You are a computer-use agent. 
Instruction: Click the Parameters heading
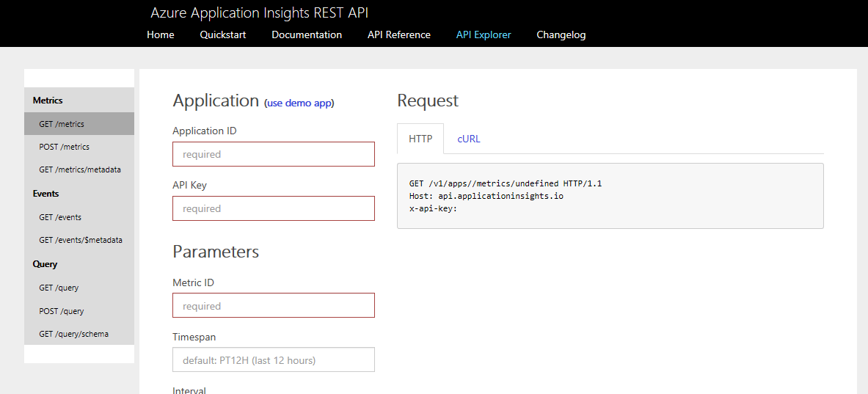click(x=216, y=251)
